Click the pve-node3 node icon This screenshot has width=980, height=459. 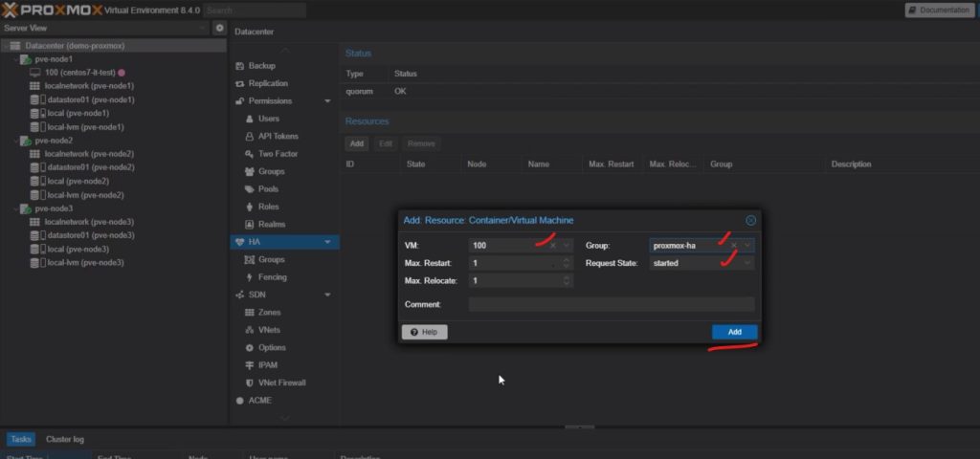click(26, 208)
